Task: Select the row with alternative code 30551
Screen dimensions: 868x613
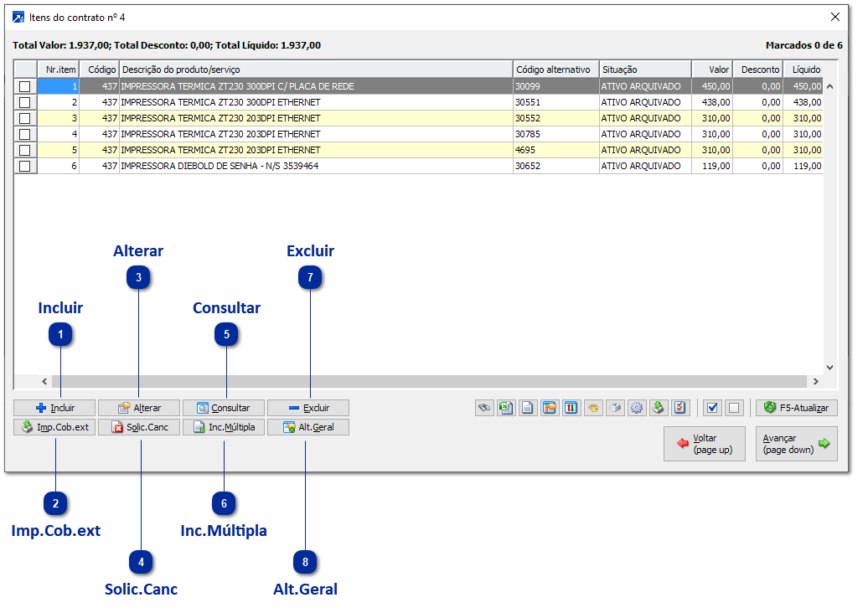Action: click(335, 102)
